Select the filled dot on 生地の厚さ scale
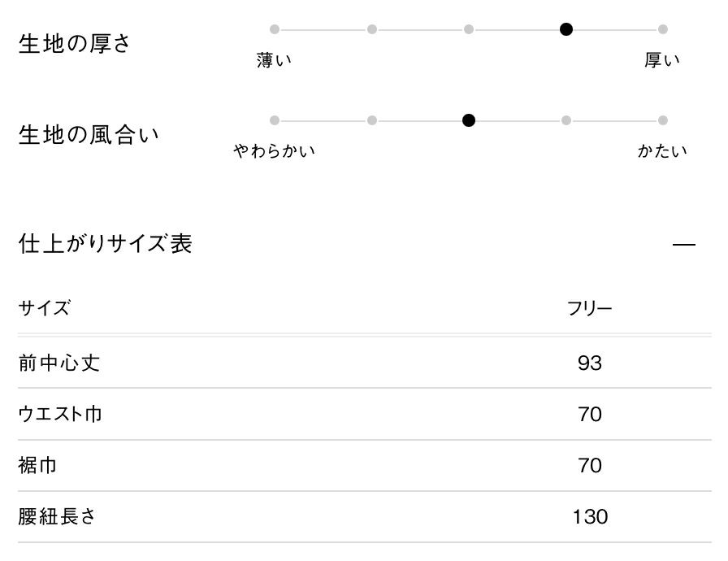Viewport: 728px width, 561px height. (566, 29)
